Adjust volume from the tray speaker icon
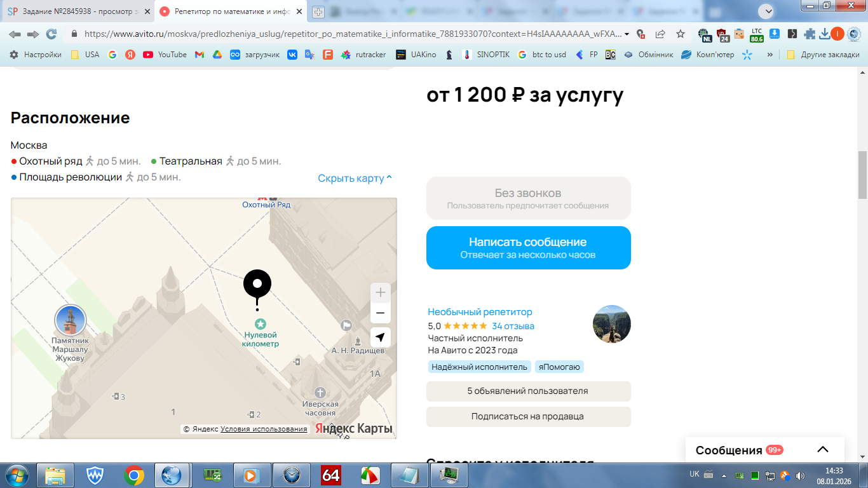 tap(800, 475)
